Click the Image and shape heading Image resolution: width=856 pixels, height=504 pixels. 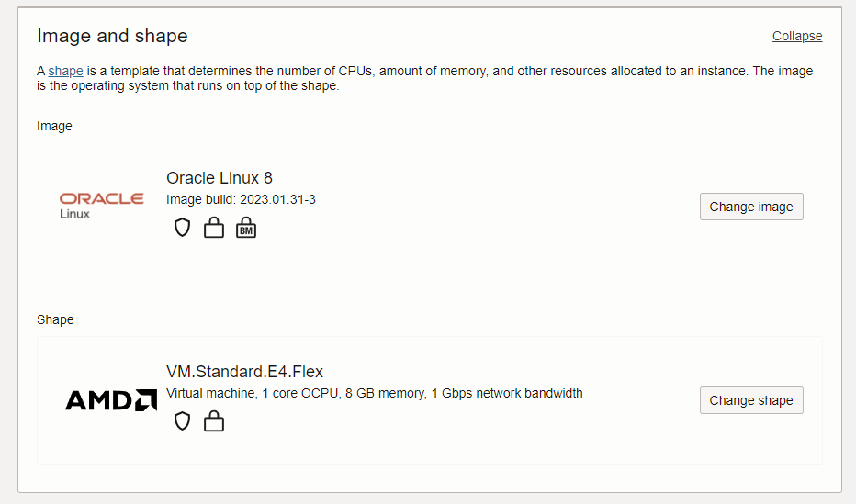pyautogui.click(x=112, y=36)
